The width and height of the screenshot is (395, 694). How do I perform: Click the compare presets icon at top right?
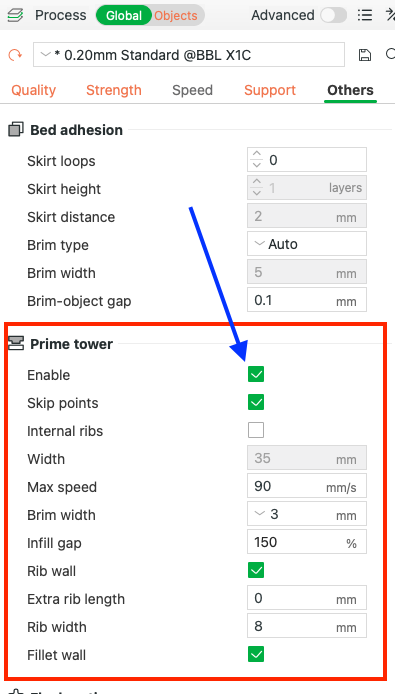coord(391,15)
